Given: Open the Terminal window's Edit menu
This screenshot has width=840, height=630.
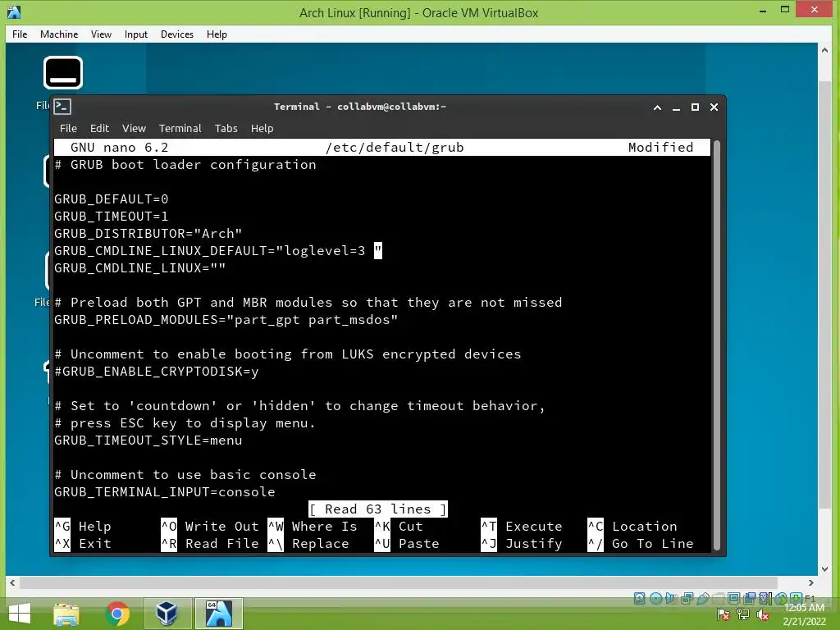Looking at the screenshot, I should pos(99,129).
